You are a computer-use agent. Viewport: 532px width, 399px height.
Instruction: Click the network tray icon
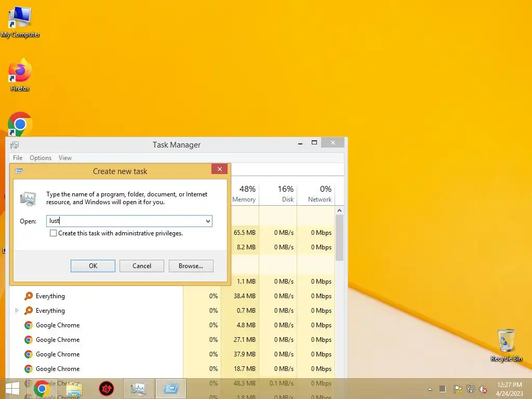coord(470,389)
